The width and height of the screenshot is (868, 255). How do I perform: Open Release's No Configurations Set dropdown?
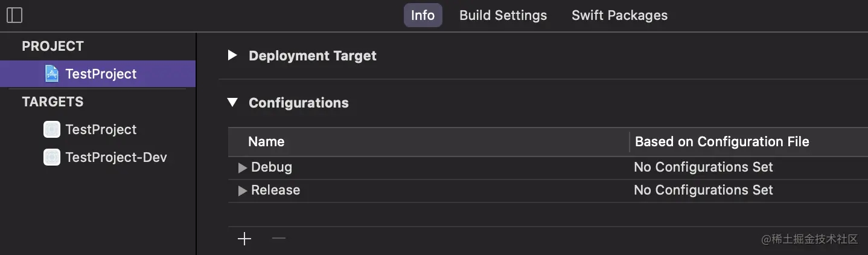pos(703,190)
